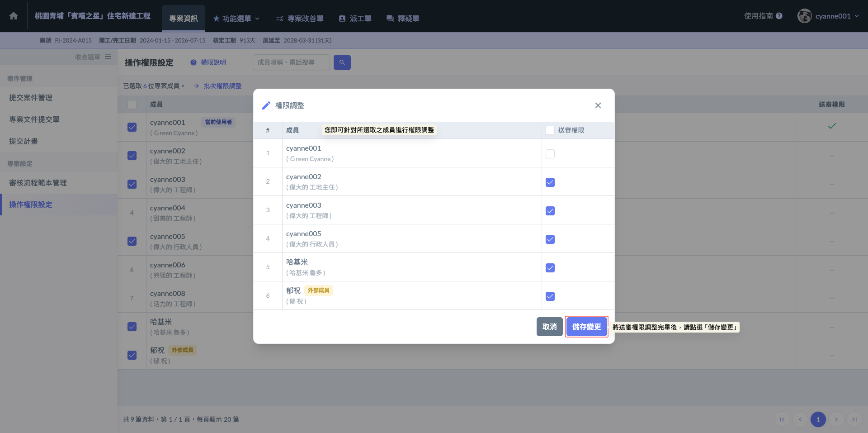Toggle the 送審權限 header checkbox in dialog
Image resolution: width=868 pixels, height=433 pixels.
[550, 130]
